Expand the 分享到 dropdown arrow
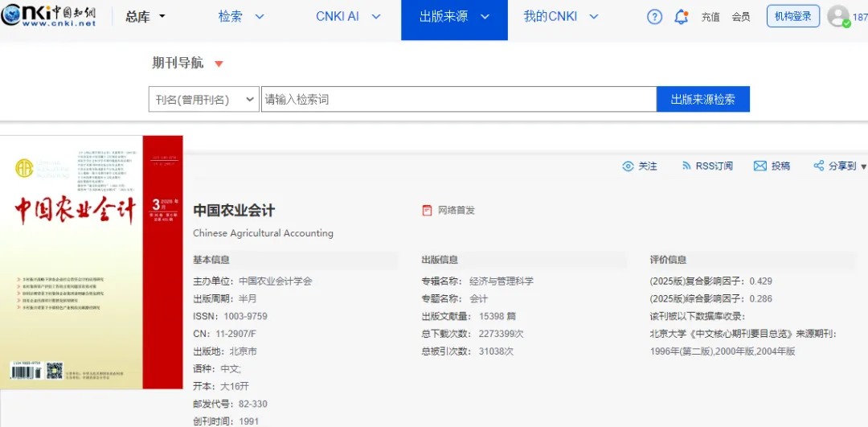The image size is (868, 427). click(864, 166)
